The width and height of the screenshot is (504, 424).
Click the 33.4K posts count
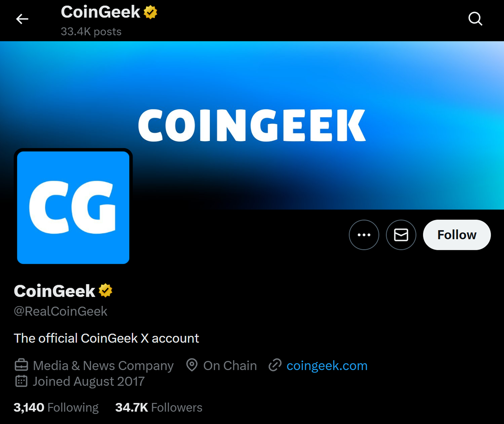[91, 32]
